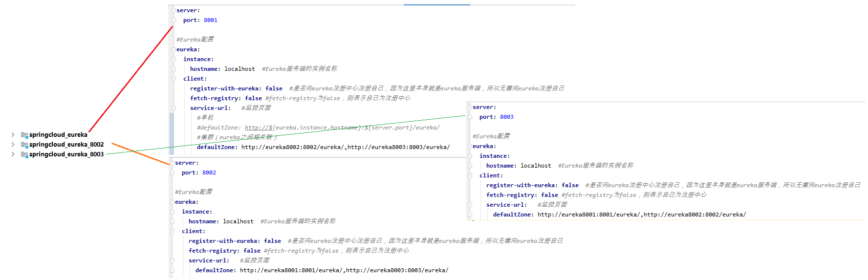Click the springcloud_eureka_8002 module folder icon

pyautogui.click(x=24, y=145)
